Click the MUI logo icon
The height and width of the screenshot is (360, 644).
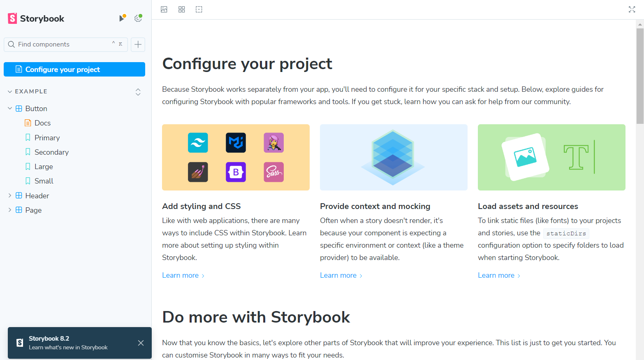tap(236, 143)
